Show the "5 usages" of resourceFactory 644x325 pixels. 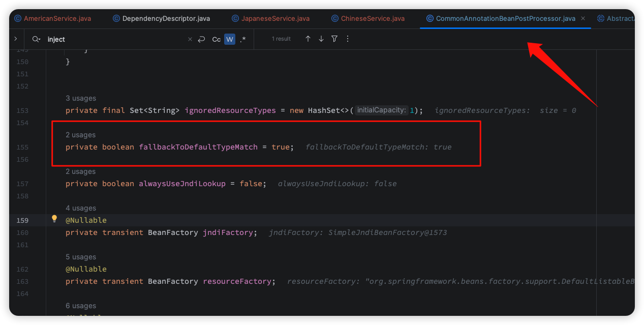click(81, 257)
